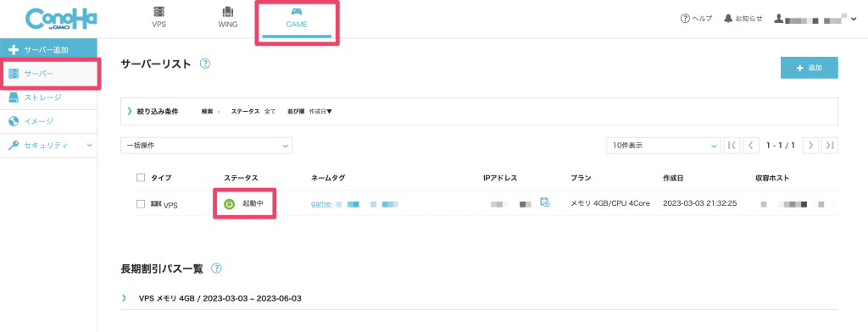The height and width of the screenshot is (332, 868).
Task: Open the user account dropdown
Action: pos(815,19)
